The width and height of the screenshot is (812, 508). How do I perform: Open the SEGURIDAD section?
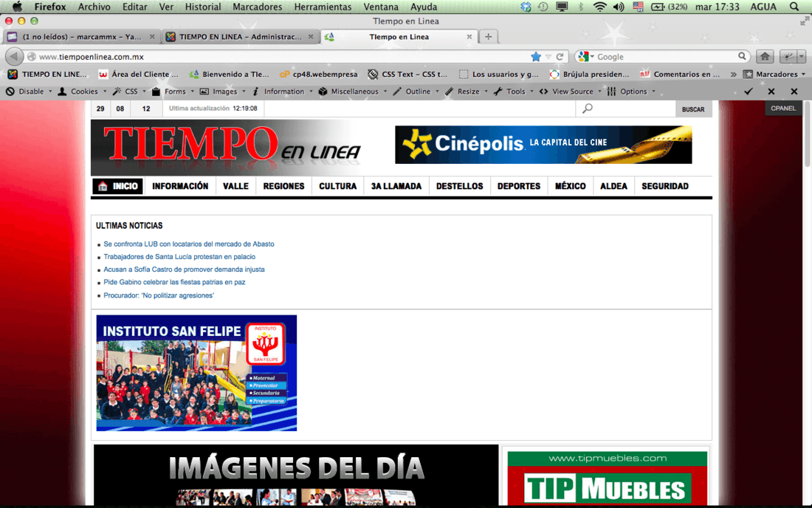pos(665,186)
